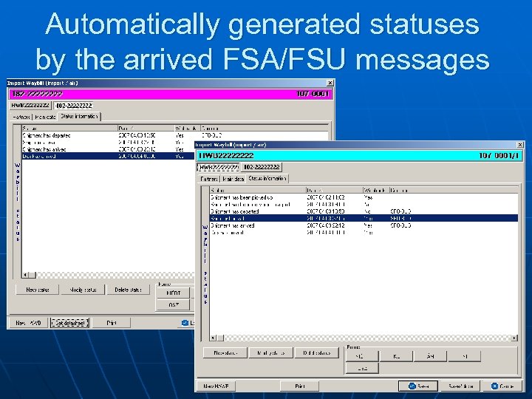Close the front Import Waybill window

tap(519, 145)
